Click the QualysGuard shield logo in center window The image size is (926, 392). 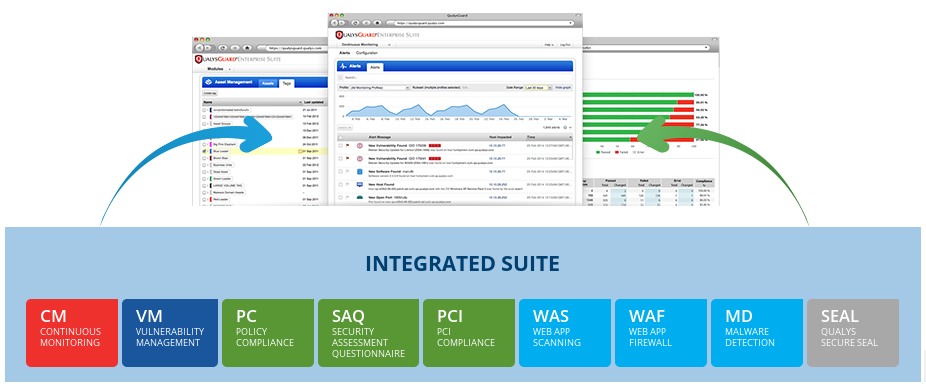pyautogui.click(x=339, y=35)
